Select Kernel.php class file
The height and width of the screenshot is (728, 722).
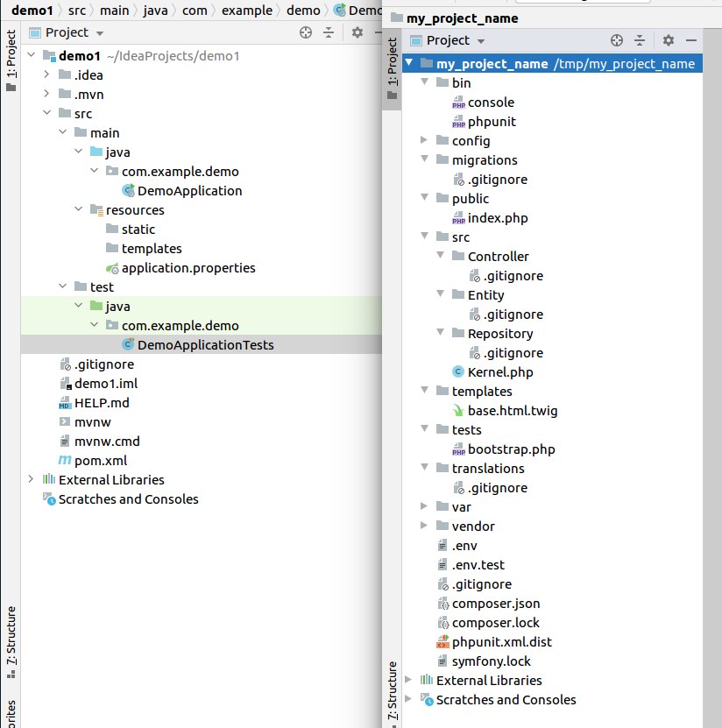point(492,372)
